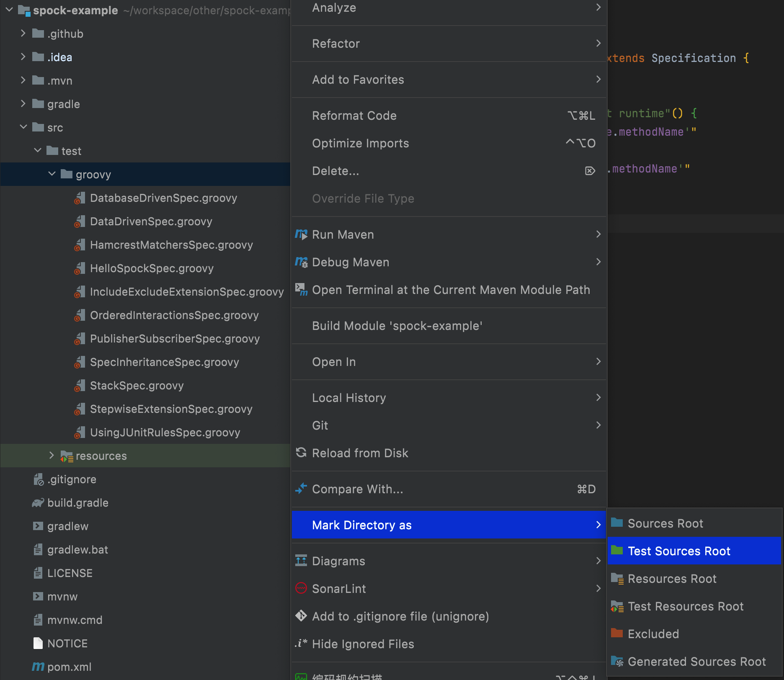Click the NOTICE file icon
784x680 pixels.
click(x=38, y=643)
